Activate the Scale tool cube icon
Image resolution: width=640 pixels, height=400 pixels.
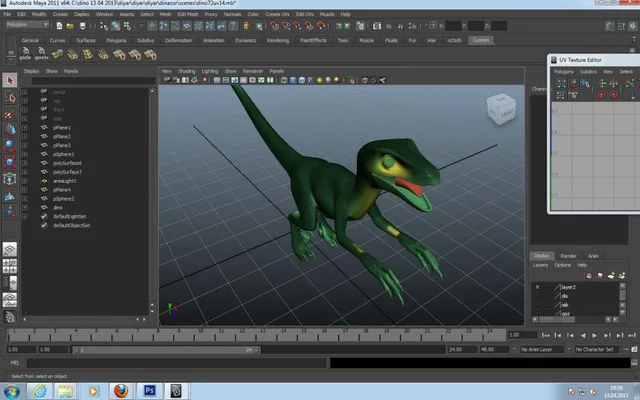tap(10, 162)
